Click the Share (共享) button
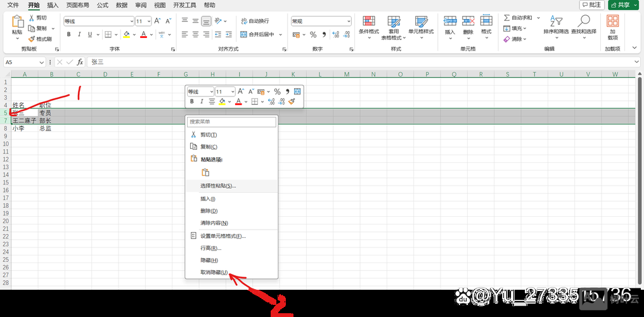The width and height of the screenshot is (644, 317). pyautogui.click(x=623, y=5)
